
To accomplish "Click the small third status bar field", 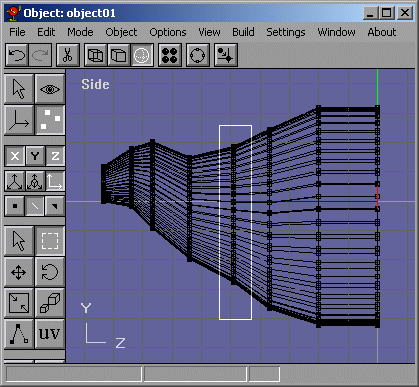I will [264, 374].
